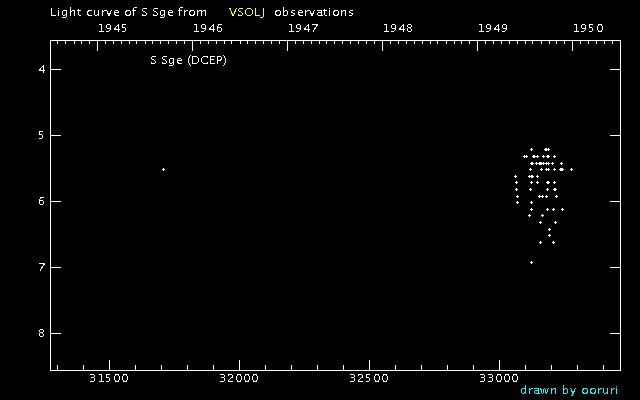Select the 1948 year label
Image resolution: width=640 pixels, height=400 pixels.
398,28
